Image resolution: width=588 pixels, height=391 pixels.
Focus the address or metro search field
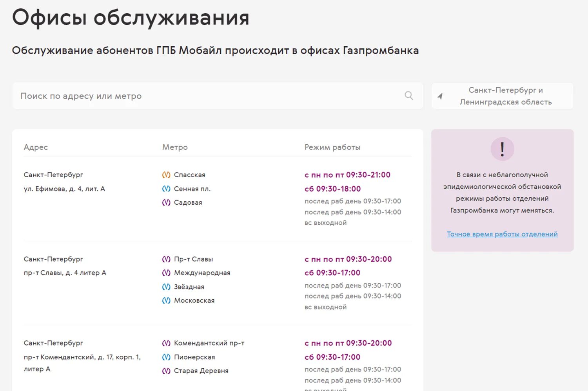[x=218, y=96]
